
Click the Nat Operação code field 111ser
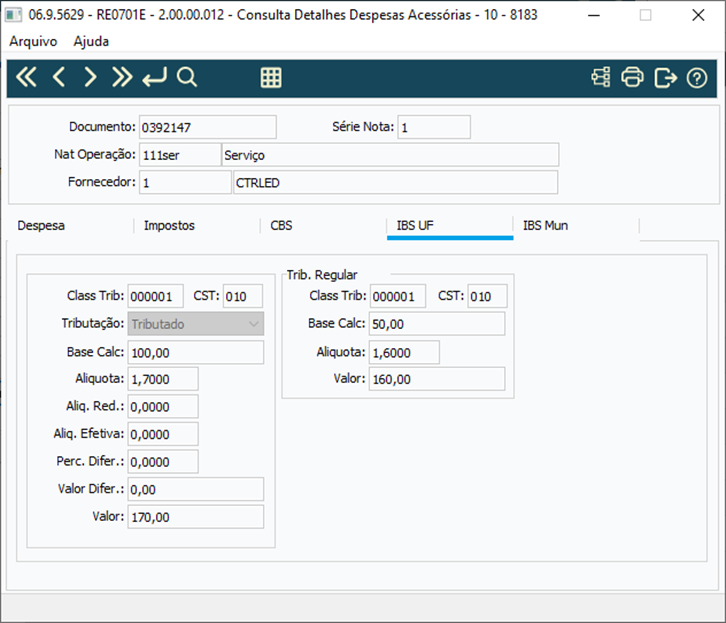(x=181, y=155)
